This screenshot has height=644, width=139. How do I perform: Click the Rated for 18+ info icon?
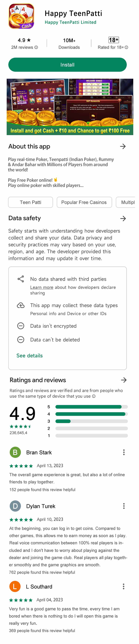(x=126, y=47)
